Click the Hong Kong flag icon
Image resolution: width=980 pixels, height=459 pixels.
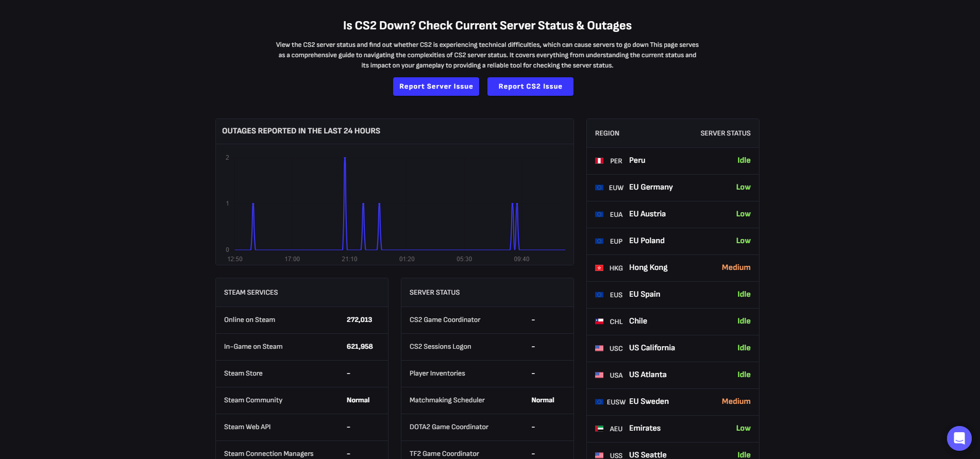click(599, 268)
